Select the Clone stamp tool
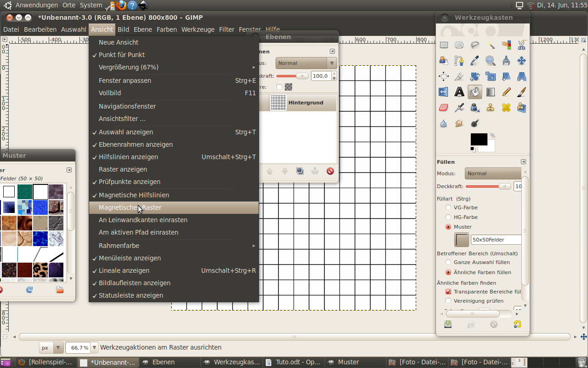Viewport: 588px width, 368px height. coord(491,108)
